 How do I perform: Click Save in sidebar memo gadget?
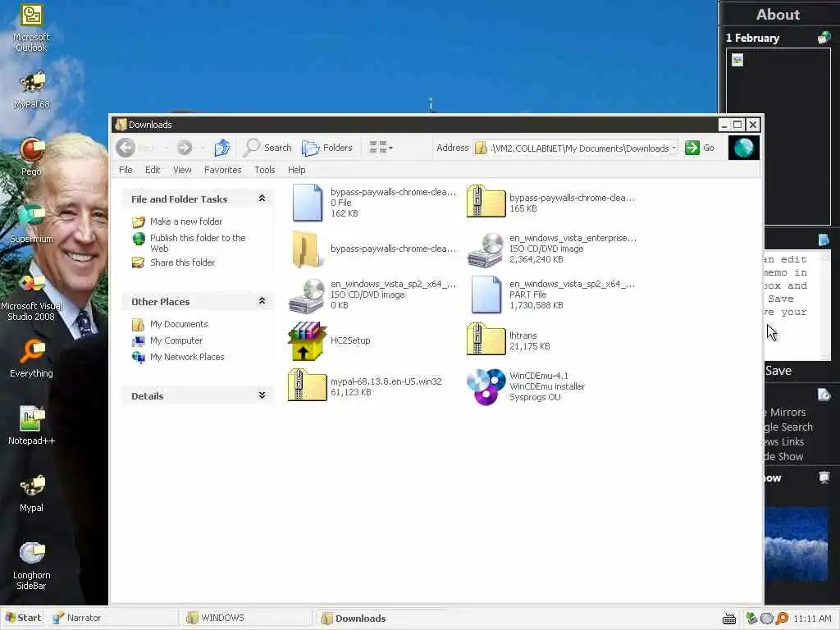(778, 371)
